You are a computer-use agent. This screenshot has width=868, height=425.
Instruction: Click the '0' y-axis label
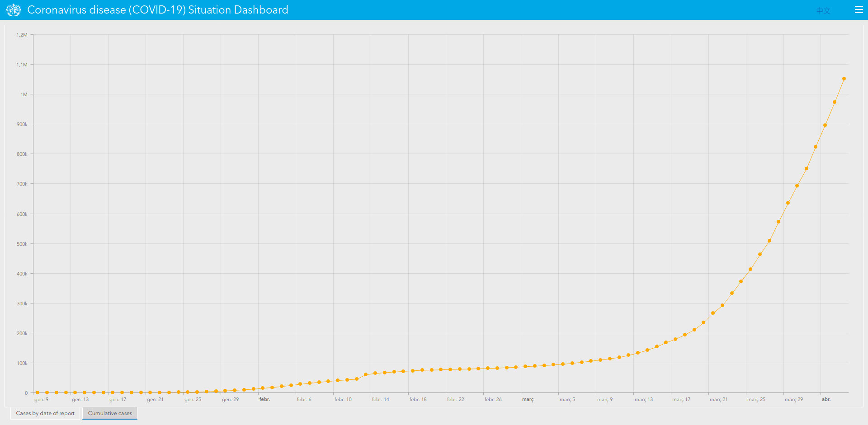[26, 393]
